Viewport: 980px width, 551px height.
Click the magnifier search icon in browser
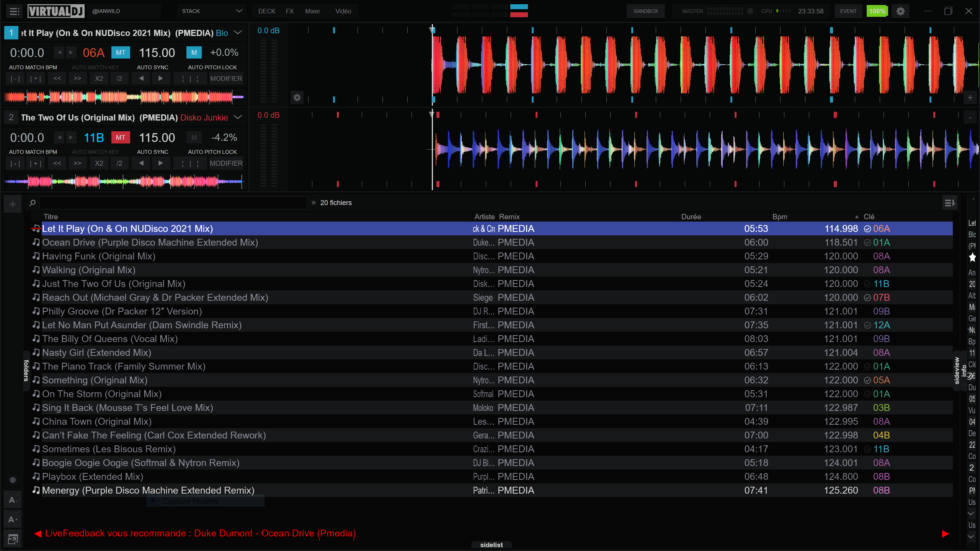point(33,203)
